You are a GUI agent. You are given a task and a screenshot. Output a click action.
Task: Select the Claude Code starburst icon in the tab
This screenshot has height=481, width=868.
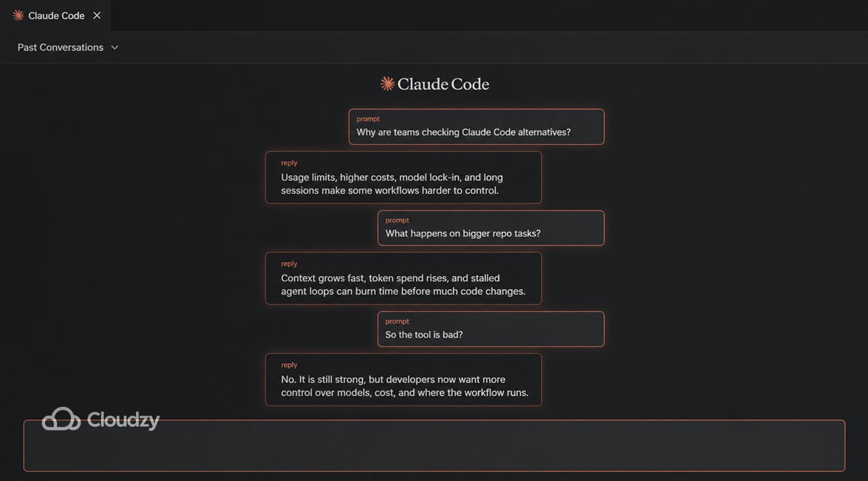click(18, 16)
